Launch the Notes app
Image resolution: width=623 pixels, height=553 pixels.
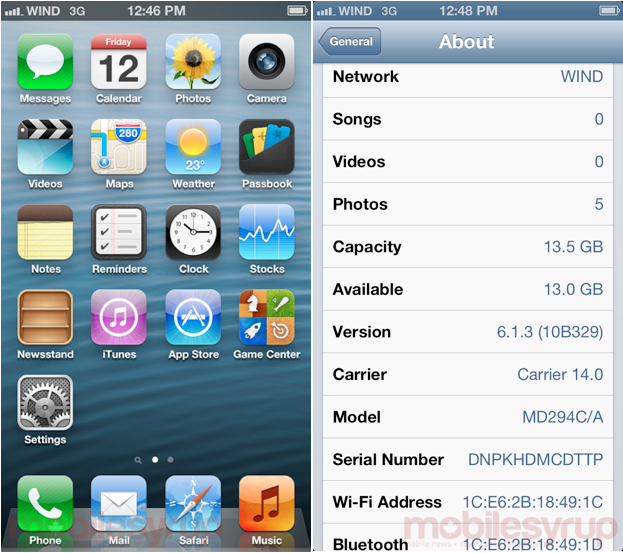tap(45, 232)
